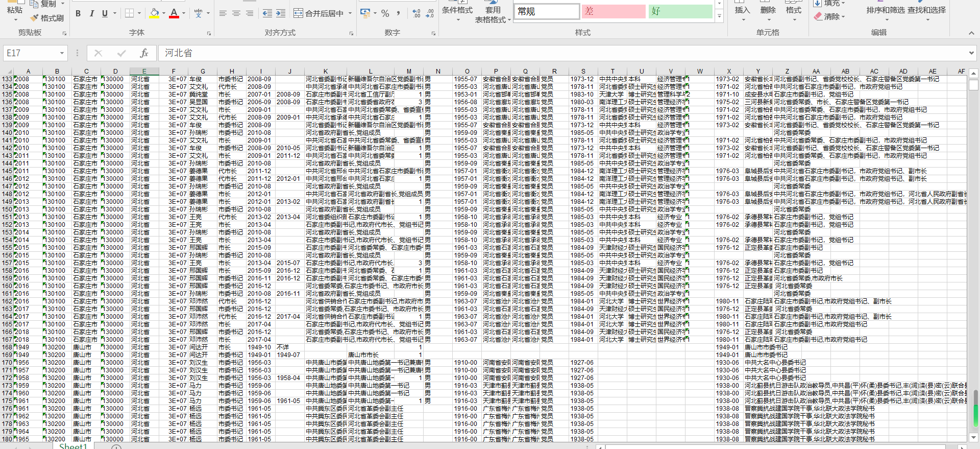Apply the yellow fill color bucket
The width and height of the screenshot is (980, 449).
click(154, 14)
